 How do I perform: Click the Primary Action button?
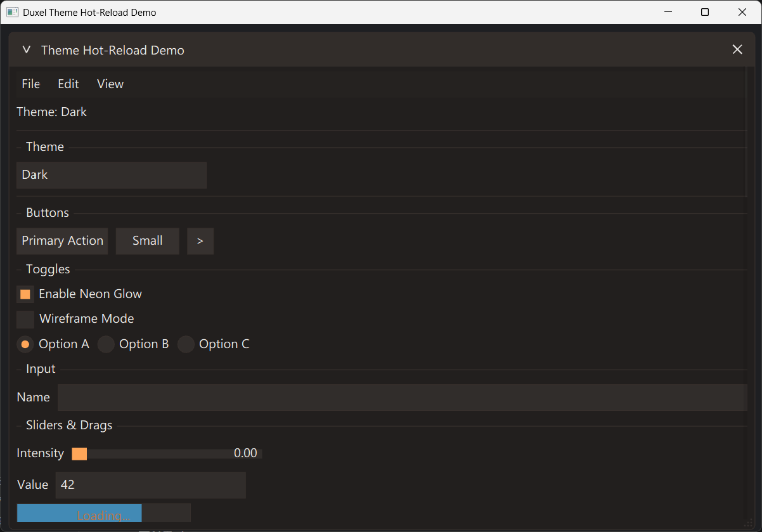pyautogui.click(x=62, y=241)
